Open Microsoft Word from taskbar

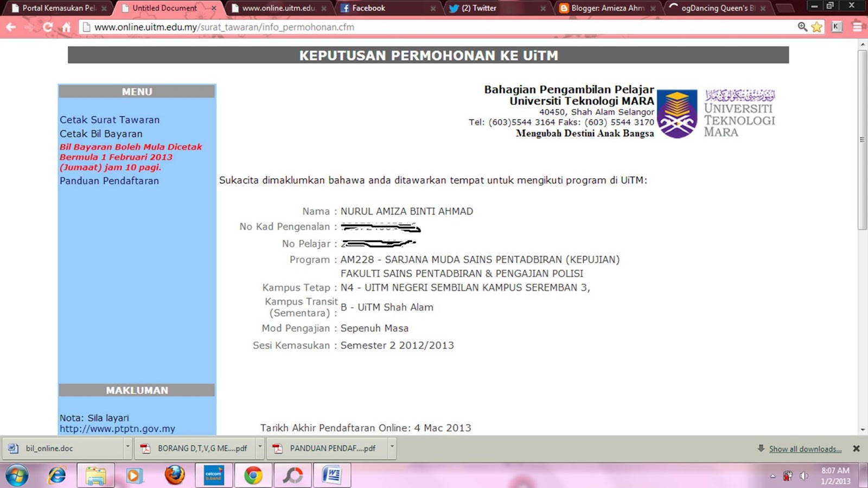pyautogui.click(x=332, y=476)
